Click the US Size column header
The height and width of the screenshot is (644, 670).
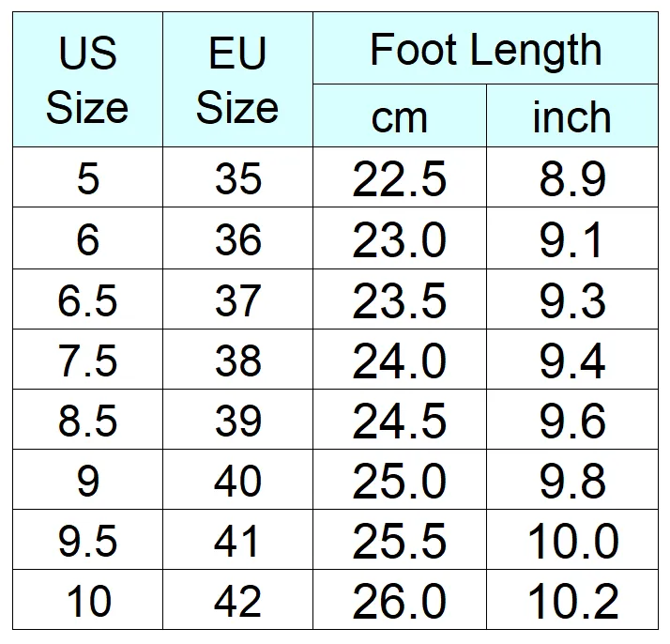tap(87, 80)
